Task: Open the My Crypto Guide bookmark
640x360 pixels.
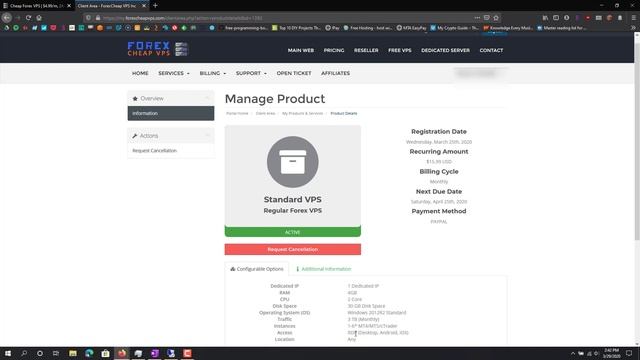Action: [x=455, y=28]
